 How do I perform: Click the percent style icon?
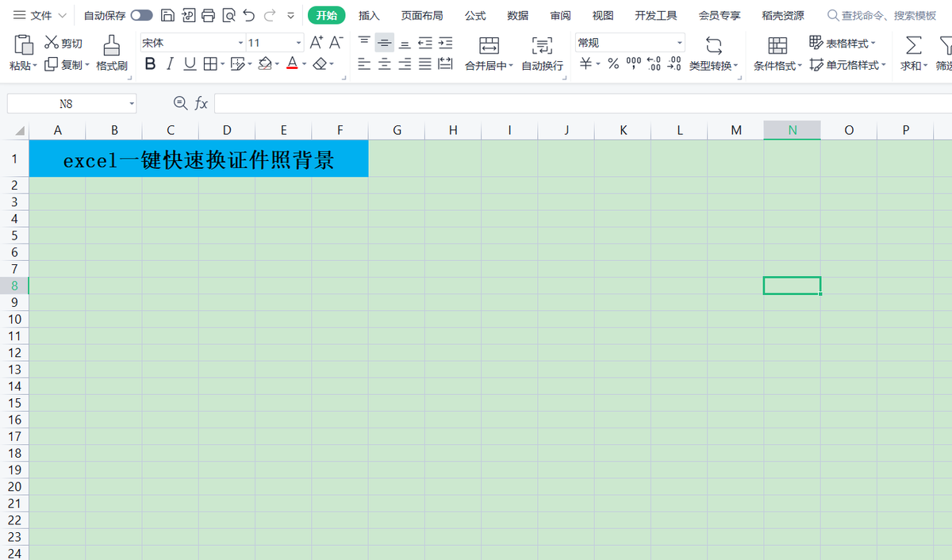point(613,64)
